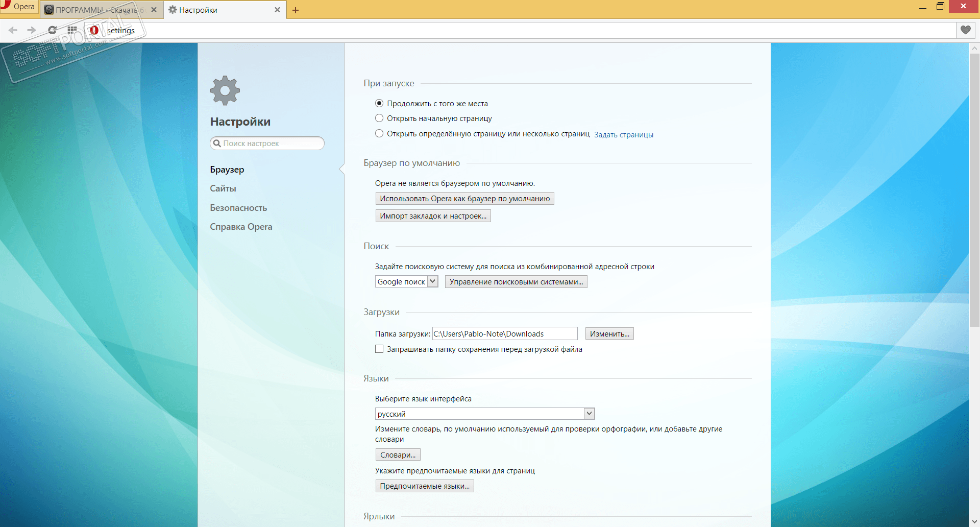Click the scrollbar up arrow

pos(974,49)
